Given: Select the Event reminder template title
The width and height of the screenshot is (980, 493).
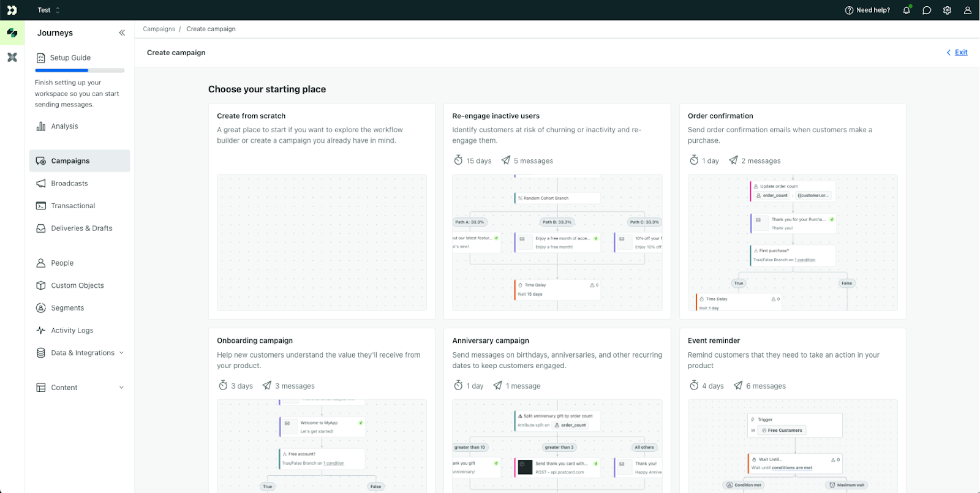Looking at the screenshot, I should point(714,341).
